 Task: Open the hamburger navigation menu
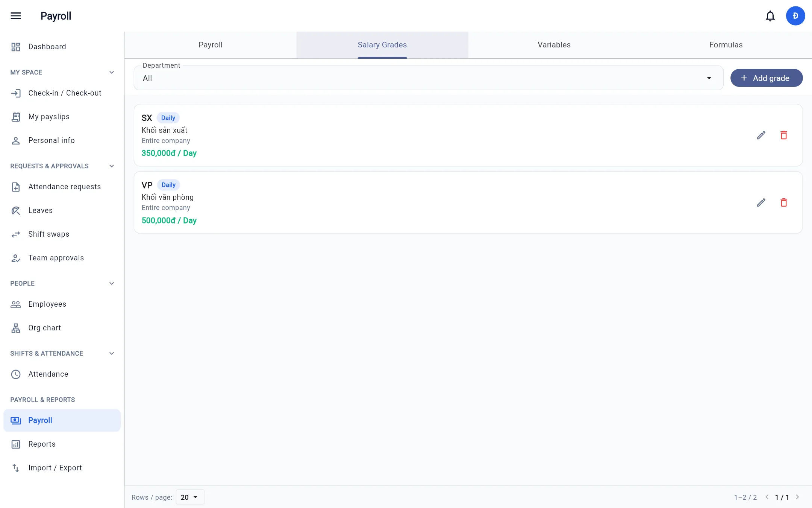(16, 16)
